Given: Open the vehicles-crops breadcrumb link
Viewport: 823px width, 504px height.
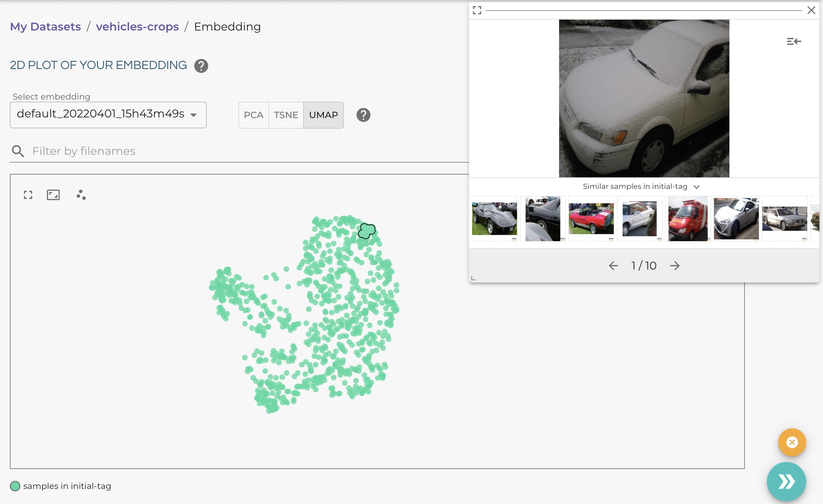Looking at the screenshot, I should pyautogui.click(x=137, y=27).
